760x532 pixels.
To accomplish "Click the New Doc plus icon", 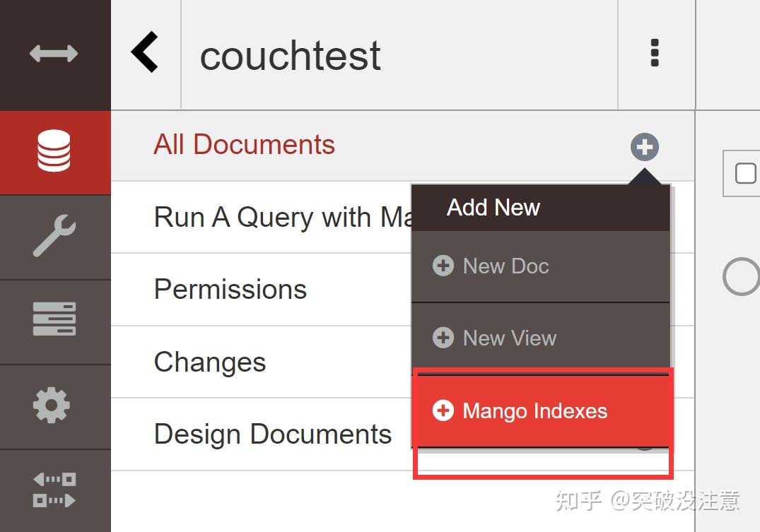I will [443, 266].
